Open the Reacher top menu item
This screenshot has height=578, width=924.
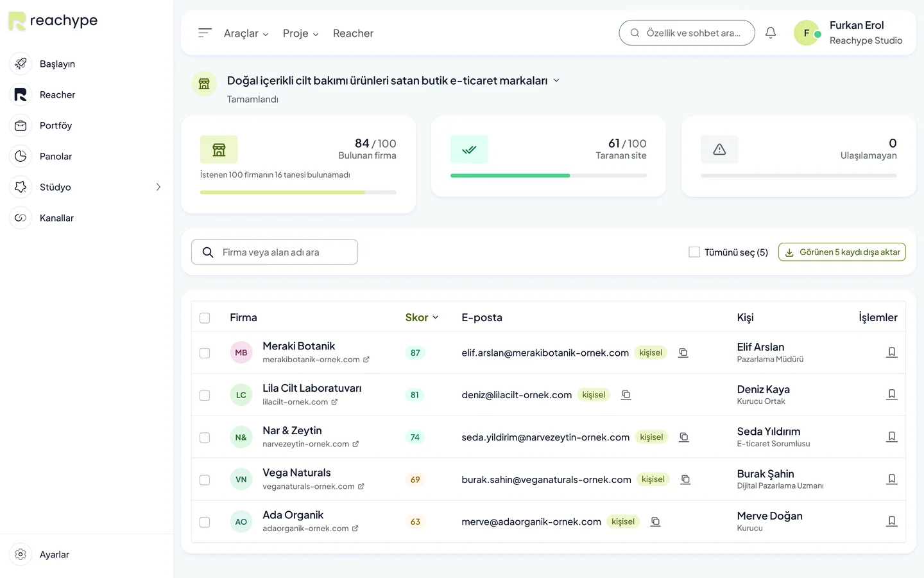click(x=353, y=33)
